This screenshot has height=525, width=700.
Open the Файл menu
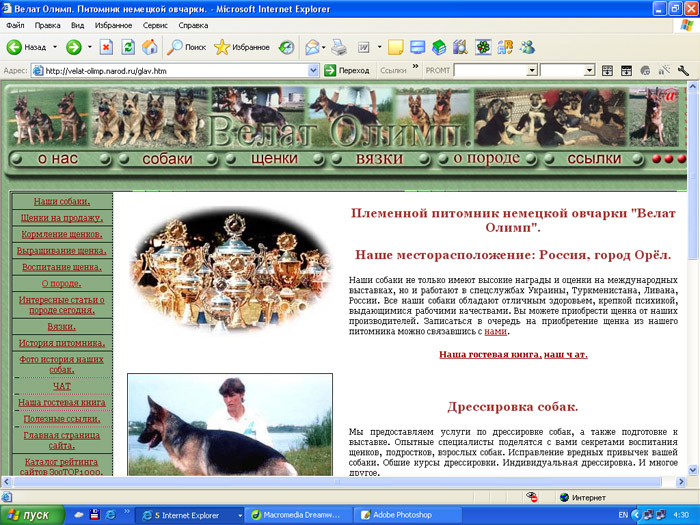pos(15,25)
